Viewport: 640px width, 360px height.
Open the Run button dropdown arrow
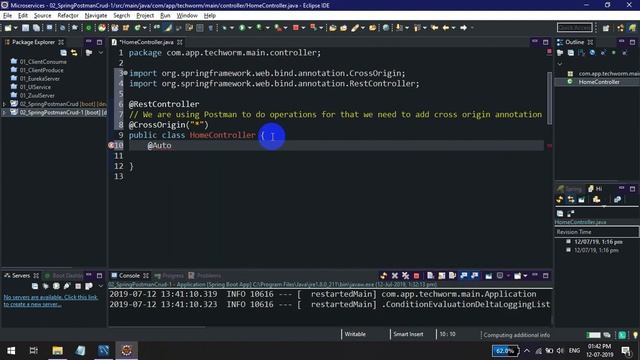point(249,28)
